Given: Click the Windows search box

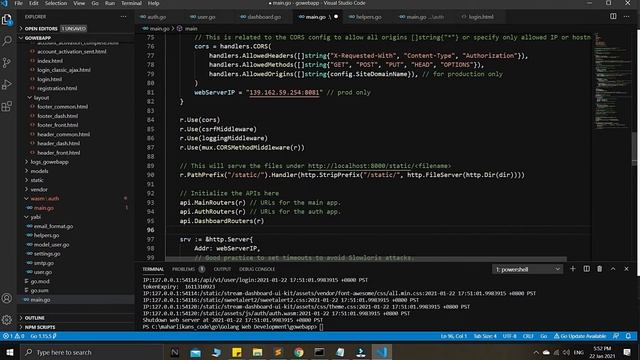Looking at the screenshot, I should [92, 352].
